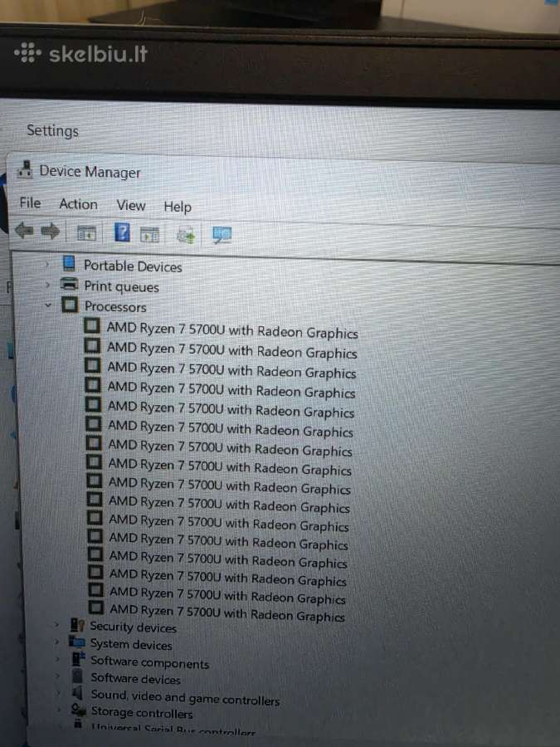Screen dimensions: 560x747
Task: Open the Help menu
Action: 178,207
